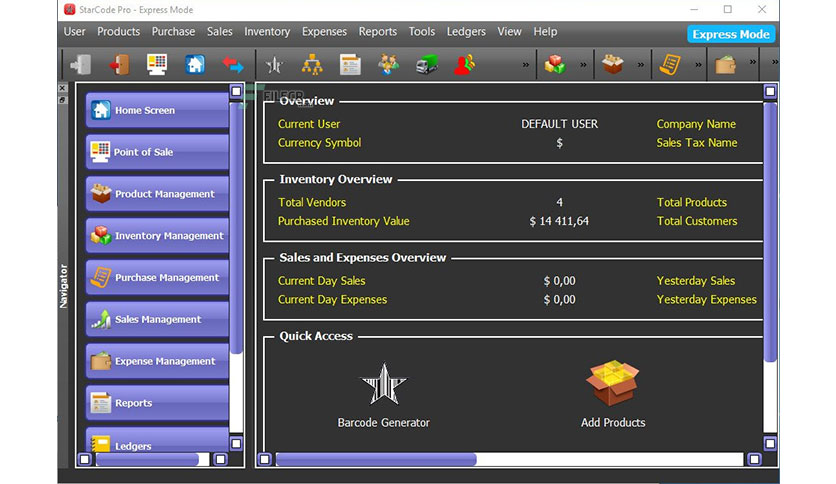Open Ledgers in Navigator
This screenshot has width=836, height=484.
pos(157,440)
